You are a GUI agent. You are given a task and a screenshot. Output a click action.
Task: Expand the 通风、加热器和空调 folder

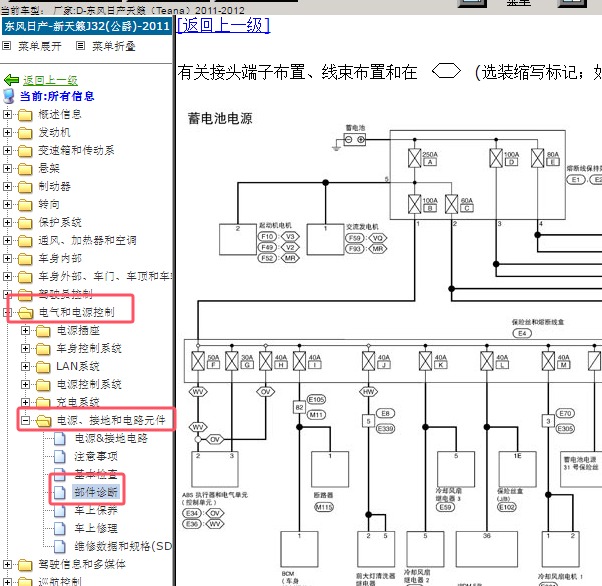pyautogui.click(x=7, y=240)
